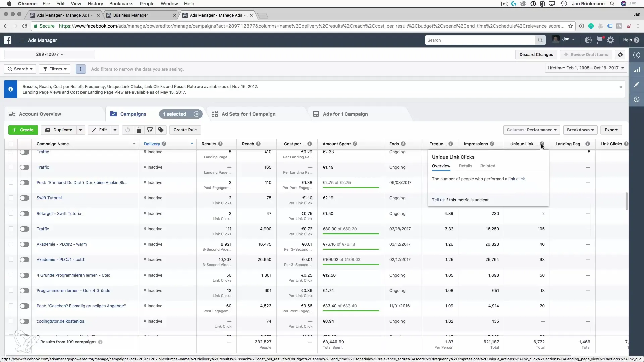
Task: Click the green Create button
Action: [x=23, y=130]
